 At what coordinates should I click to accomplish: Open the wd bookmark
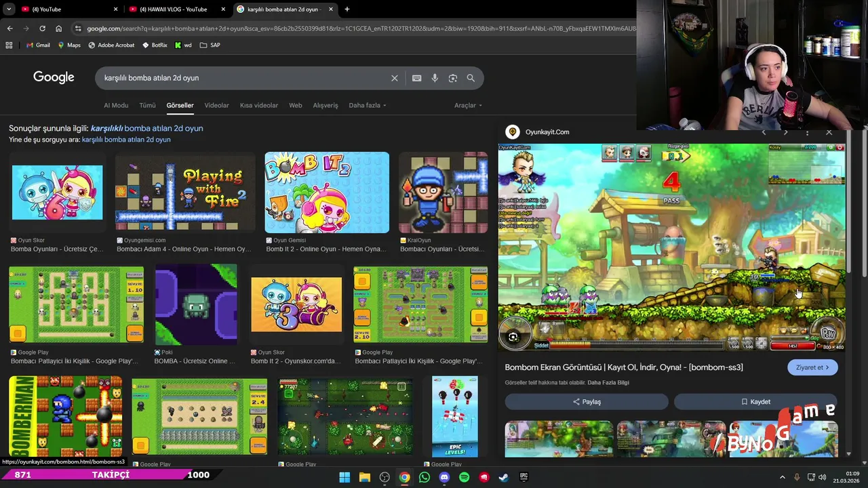pos(183,45)
